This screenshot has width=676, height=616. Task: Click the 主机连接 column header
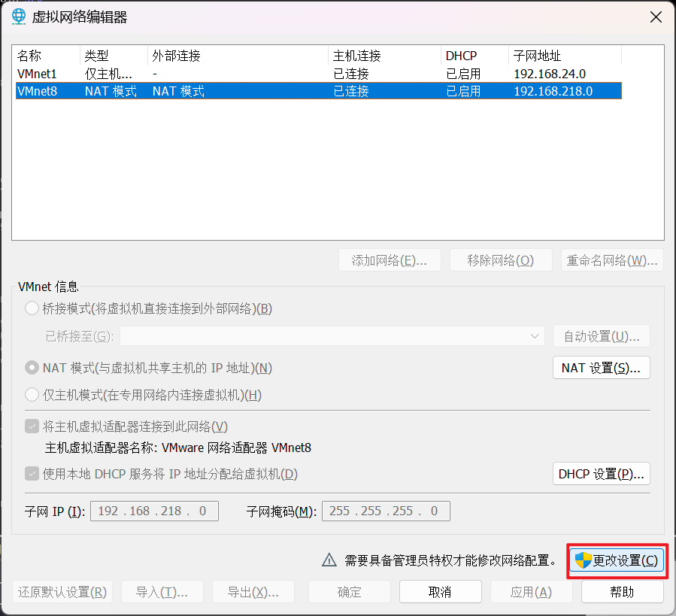tap(384, 56)
